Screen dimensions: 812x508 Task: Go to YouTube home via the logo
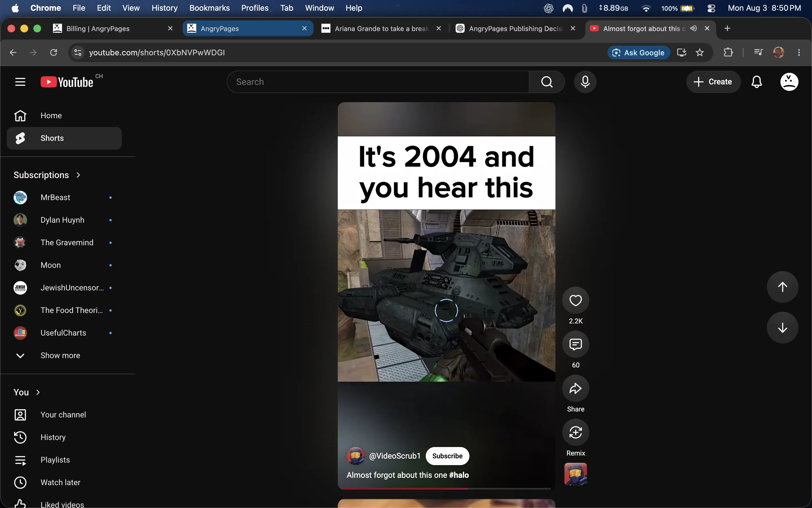pyautogui.click(x=67, y=82)
